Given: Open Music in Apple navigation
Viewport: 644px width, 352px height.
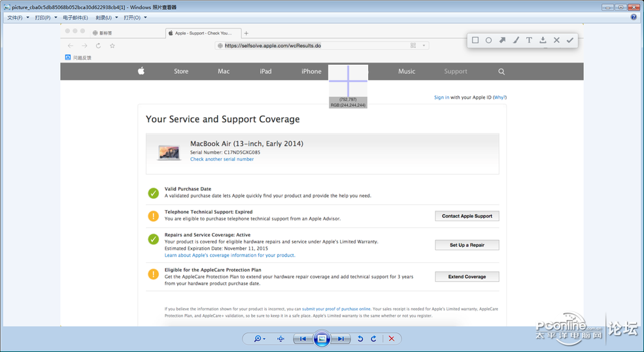Looking at the screenshot, I should tap(407, 71).
